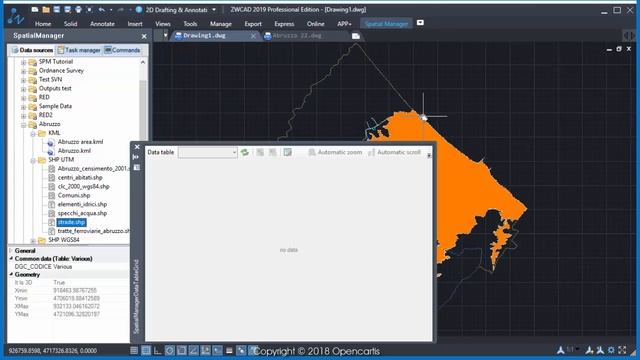Click the ZWCAD application logo button

click(16, 16)
